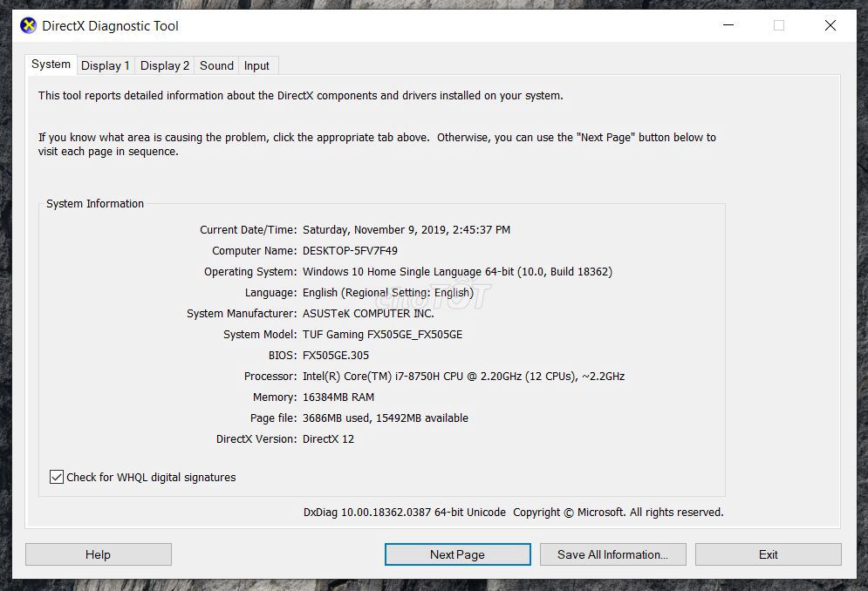This screenshot has width=868, height=591.
Task: Click the Exit button
Action: (x=769, y=554)
